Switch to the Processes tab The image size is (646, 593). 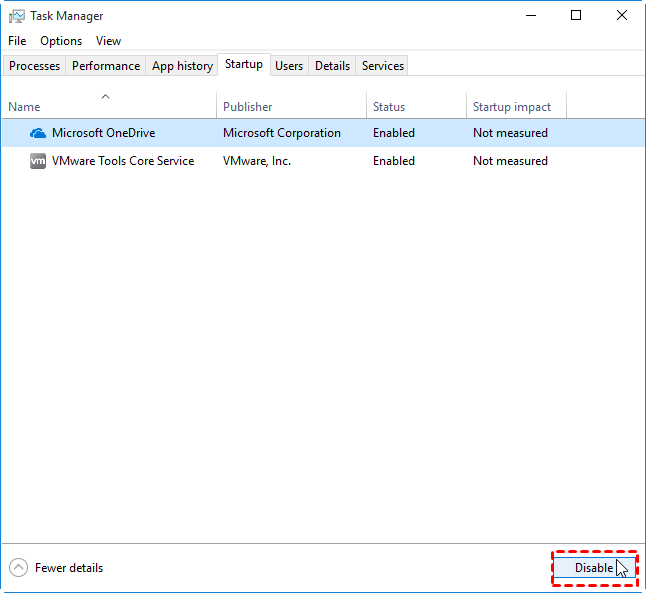35,66
